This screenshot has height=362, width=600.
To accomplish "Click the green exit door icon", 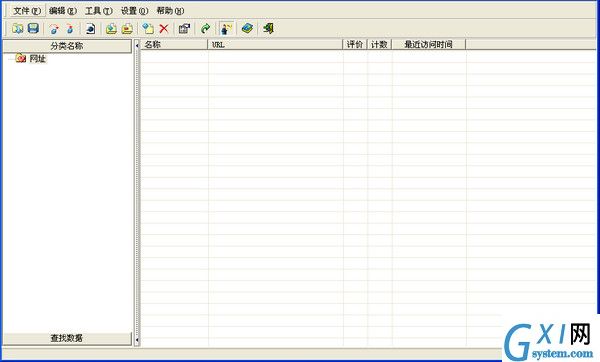I will (268, 28).
